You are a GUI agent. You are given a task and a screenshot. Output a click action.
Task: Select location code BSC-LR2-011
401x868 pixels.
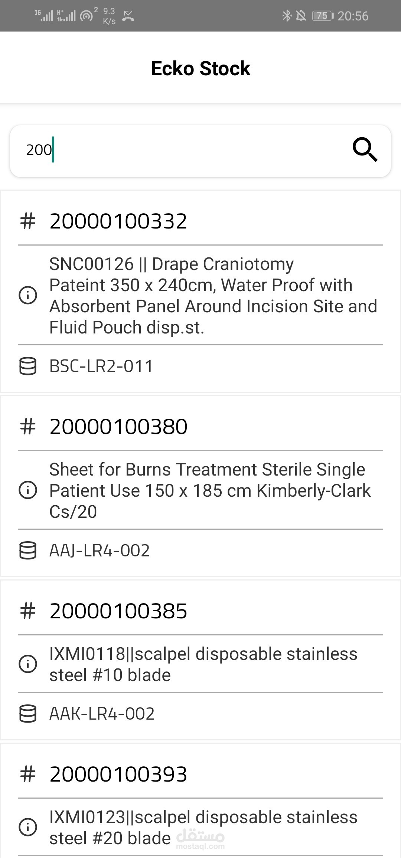[101, 366]
